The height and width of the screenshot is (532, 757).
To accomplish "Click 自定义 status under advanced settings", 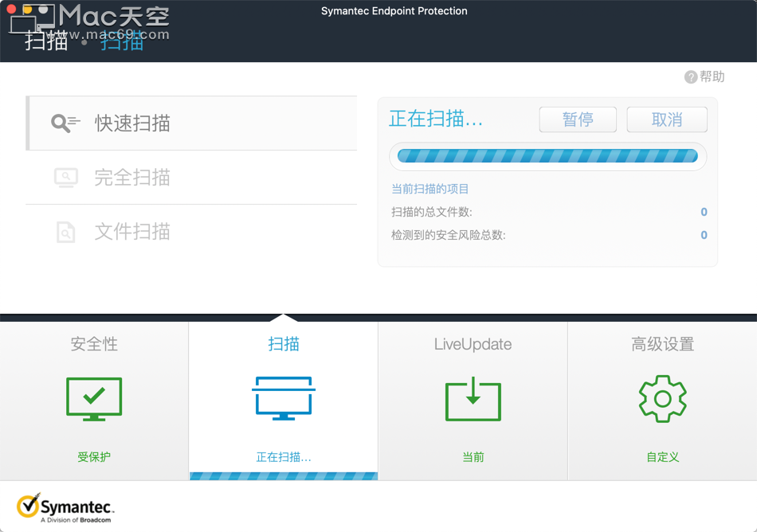I will click(x=662, y=457).
